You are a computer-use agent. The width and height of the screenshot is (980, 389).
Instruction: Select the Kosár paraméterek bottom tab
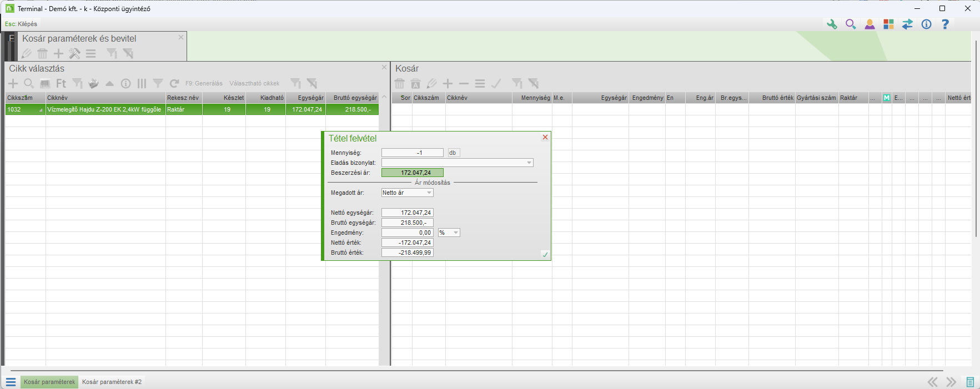(x=49, y=382)
